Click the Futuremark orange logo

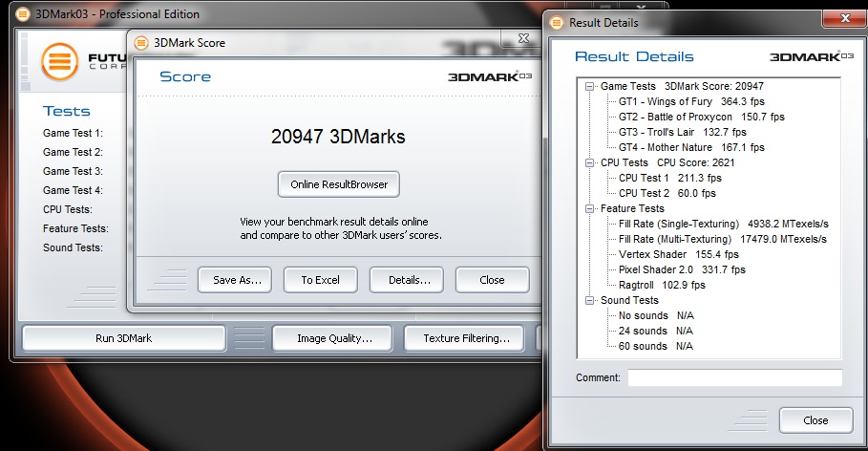(x=60, y=61)
